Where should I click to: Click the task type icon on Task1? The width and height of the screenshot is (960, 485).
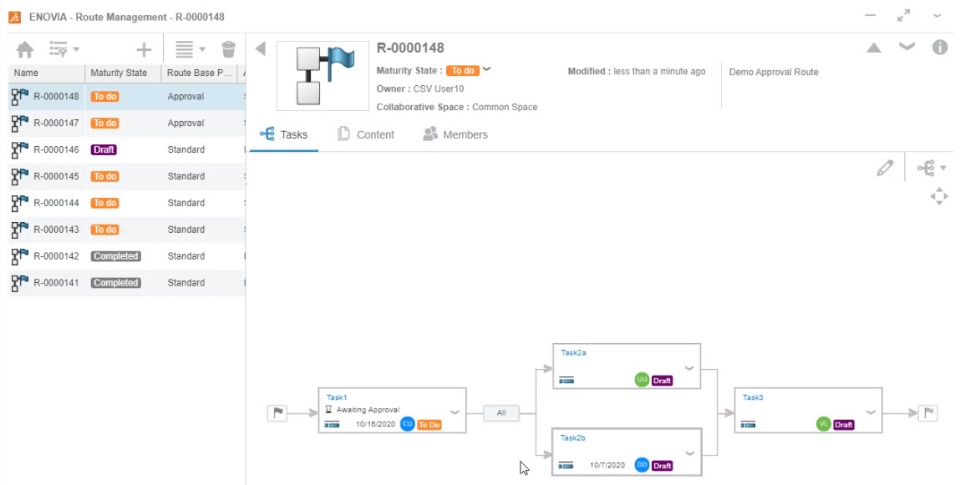tap(332, 424)
